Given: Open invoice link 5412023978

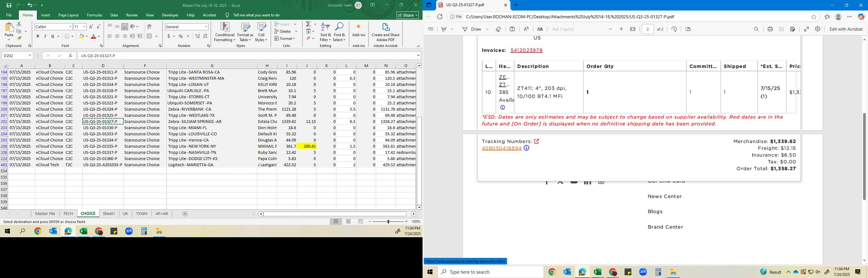Looking at the screenshot, I should [x=526, y=50].
